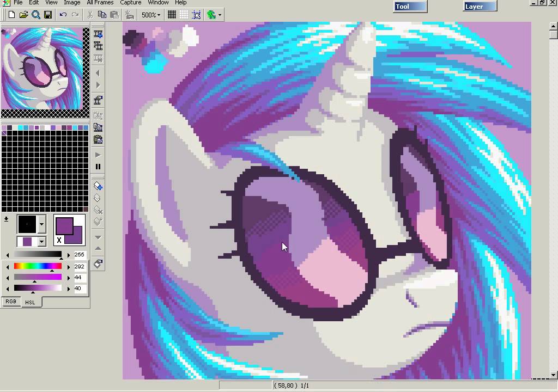Click the Tool panel title bar

410,7
